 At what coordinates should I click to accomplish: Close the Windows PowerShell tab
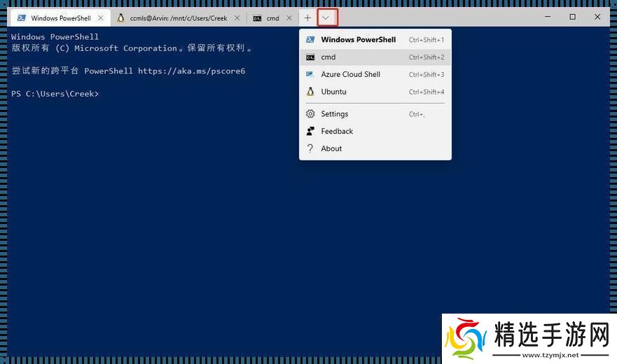pos(102,18)
